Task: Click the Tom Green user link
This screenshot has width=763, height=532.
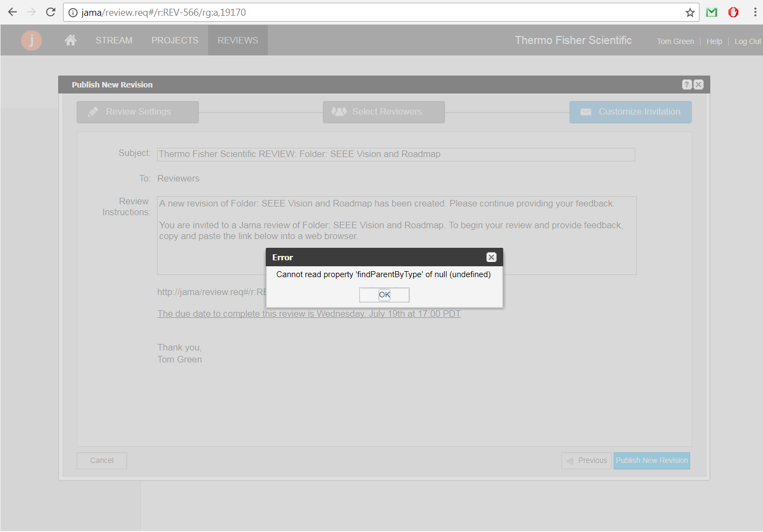Action: point(676,41)
